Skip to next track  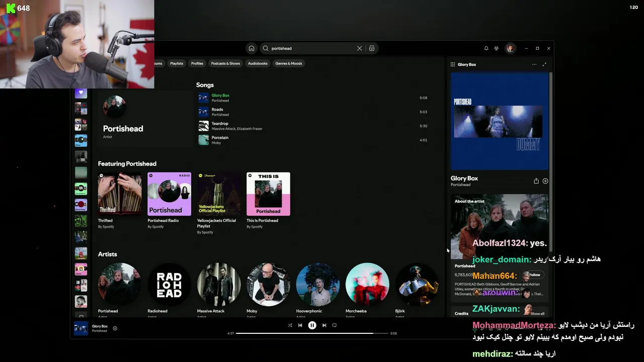(324, 325)
